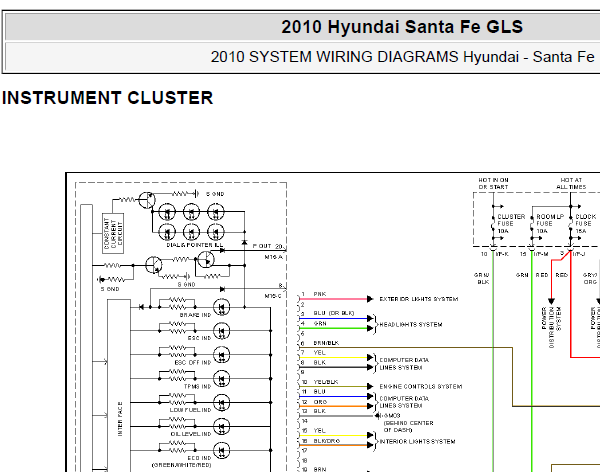The width and height of the screenshot is (600, 472).
Task: Click the 'I/P-K' connector label
Action: coord(502,254)
